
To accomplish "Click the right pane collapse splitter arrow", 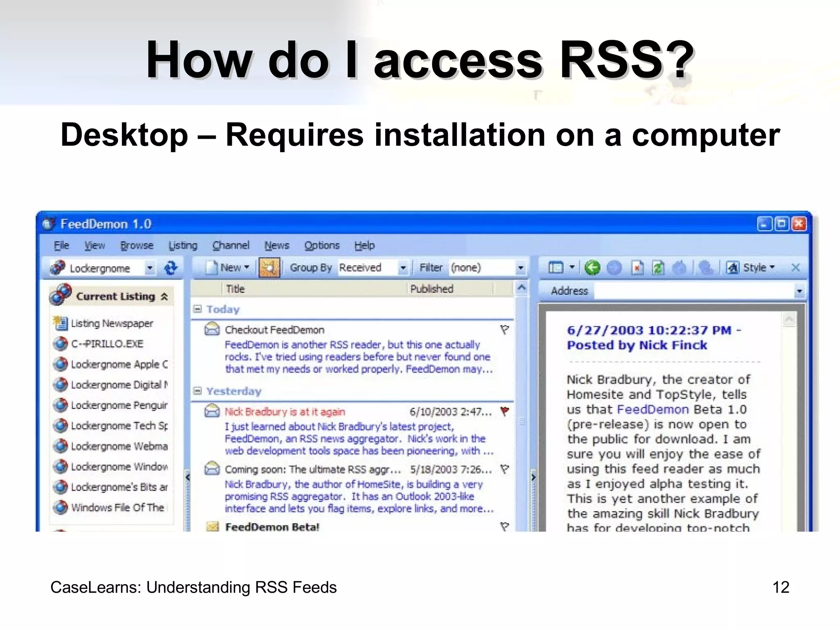I will (x=533, y=477).
